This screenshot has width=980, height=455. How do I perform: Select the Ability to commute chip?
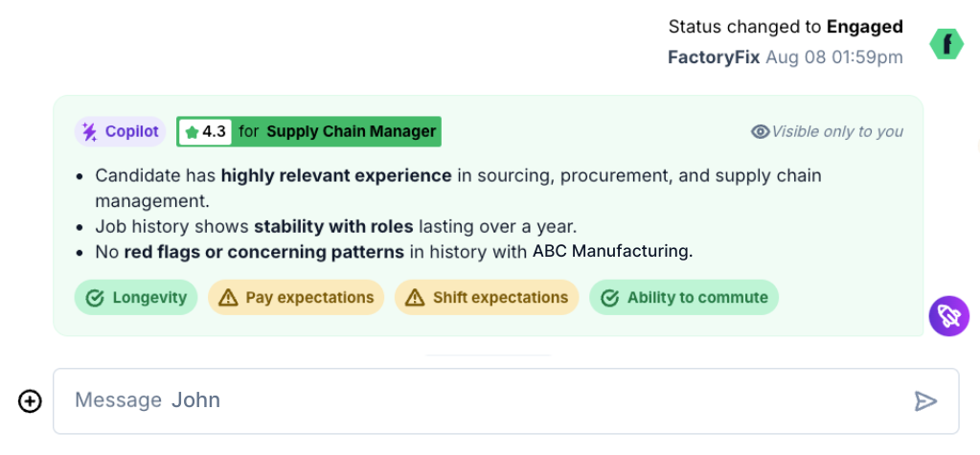point(684,298)
